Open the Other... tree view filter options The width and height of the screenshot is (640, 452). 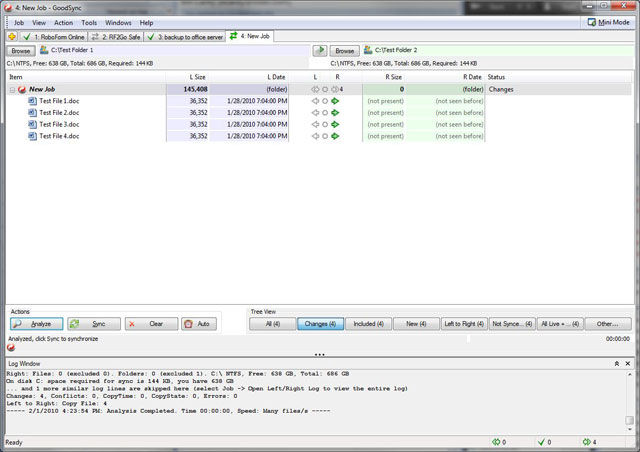click(x=608, y=324)
